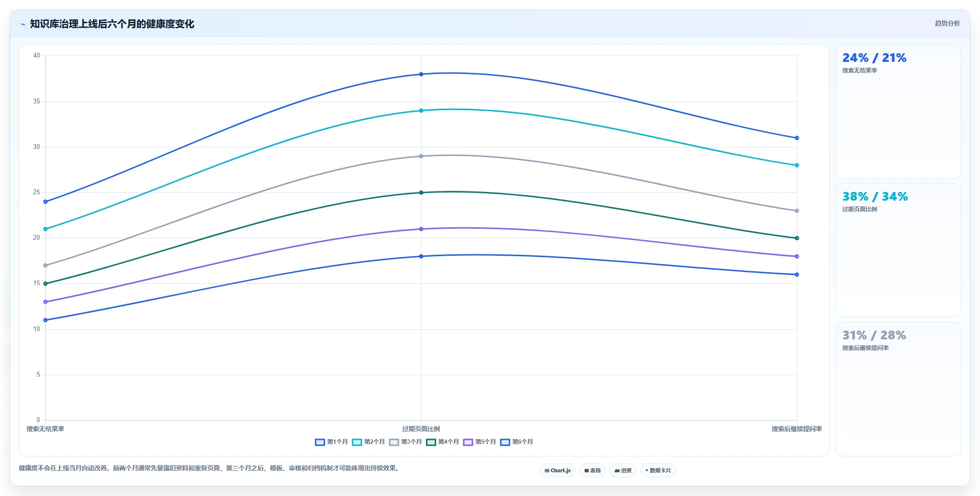Click the purple 第5个月 end point at 18
The image size is (980, 496).
click(797, 256)
